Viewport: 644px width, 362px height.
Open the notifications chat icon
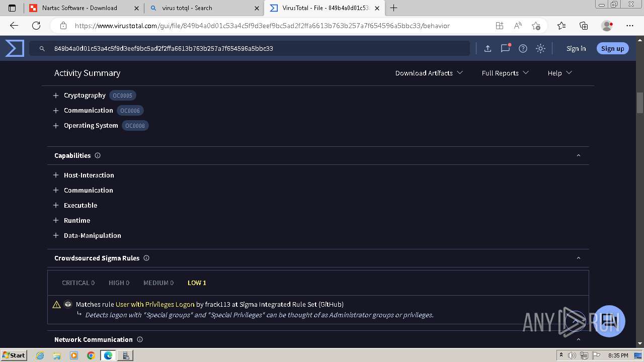click(x=505, y=48)
